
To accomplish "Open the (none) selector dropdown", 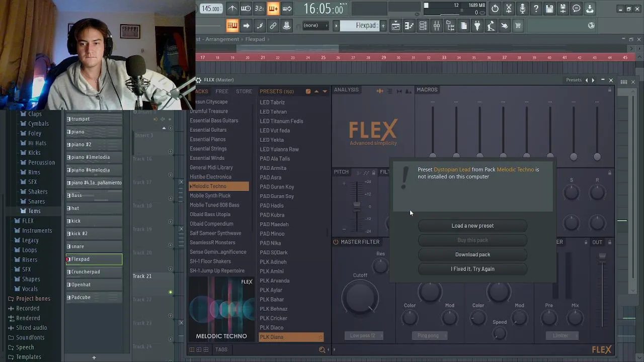I will pyautogui.click(x=315, y=26).
